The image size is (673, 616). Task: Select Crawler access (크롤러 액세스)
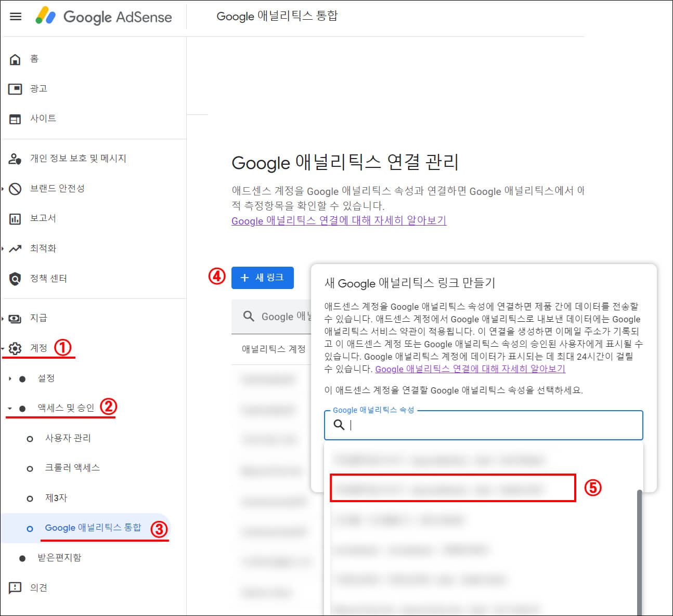[72, 468]
